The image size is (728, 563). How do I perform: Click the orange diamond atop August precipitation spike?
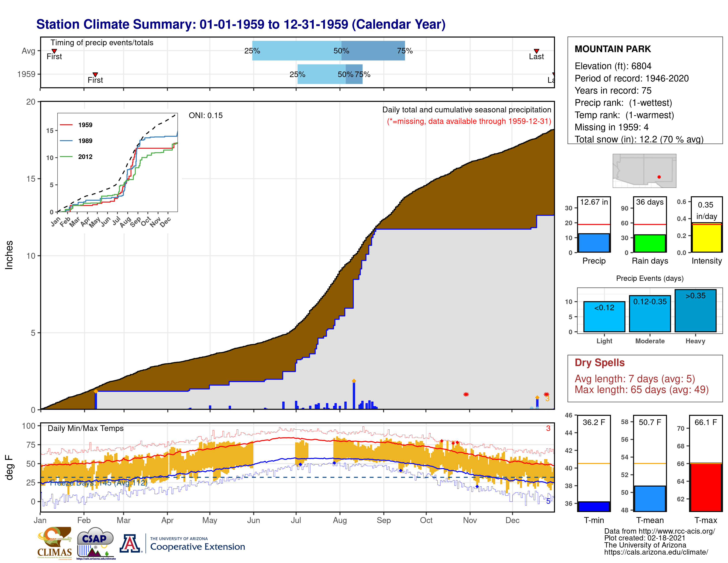pos(354,381)
